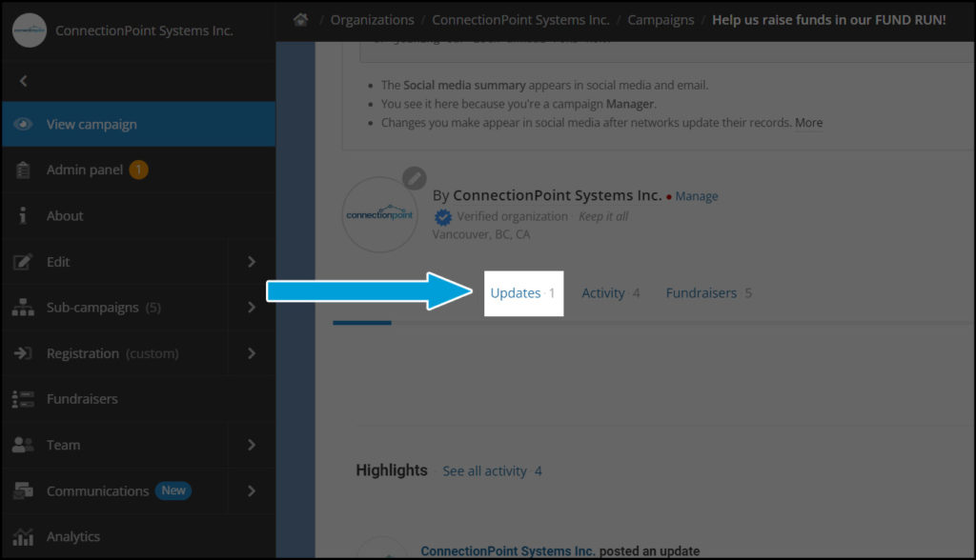
Task: Open Admin panel menu item
Action: click(x=139, y=170)
